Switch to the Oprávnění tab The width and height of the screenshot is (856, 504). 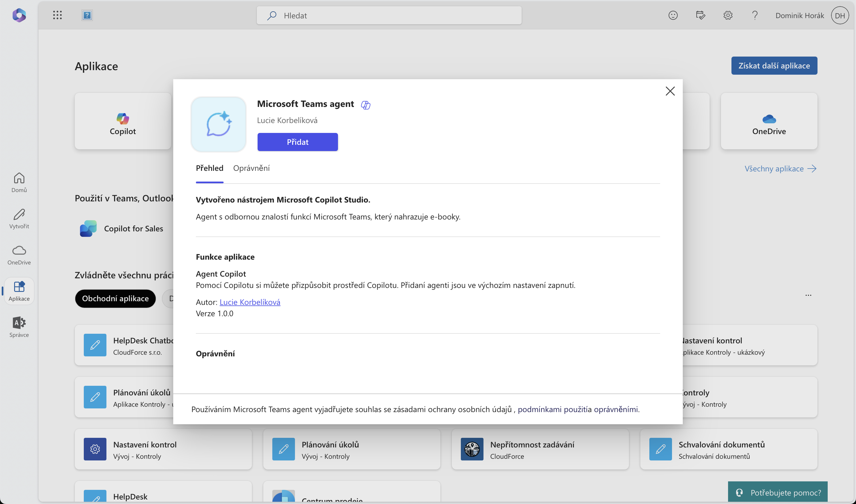pyautogui.click(x=251, y=168)
